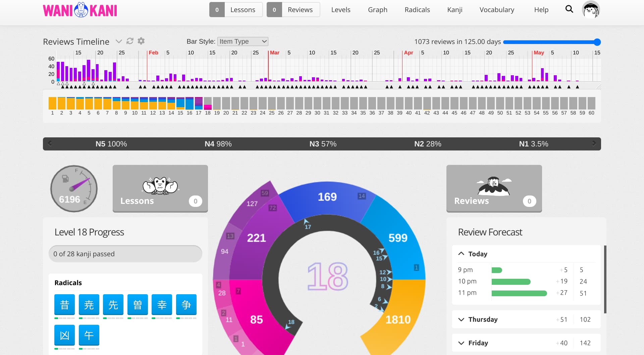
Task: Use the Review Forecast scrollbar
Action: point(605,279)
